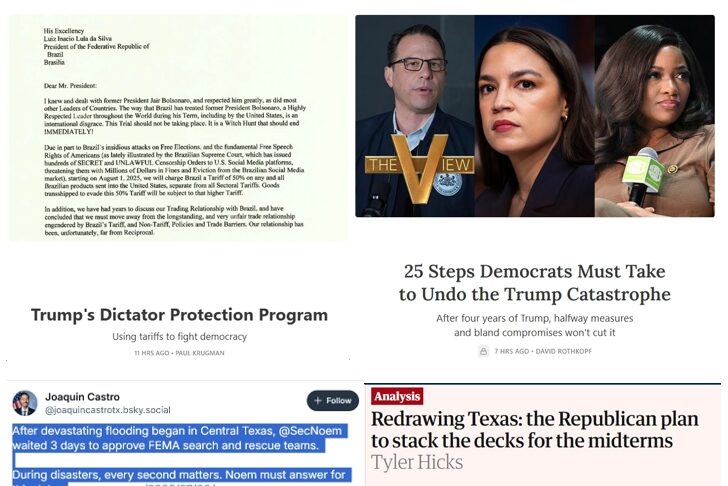Click the center portrait in the photo collage
The height and width of the screenshot is (486, 728).
click(x=534, y=116)
